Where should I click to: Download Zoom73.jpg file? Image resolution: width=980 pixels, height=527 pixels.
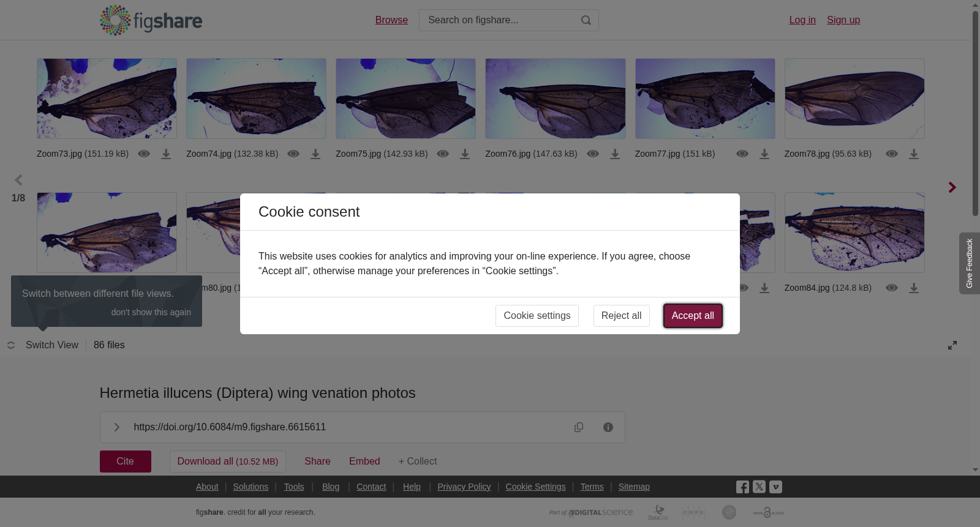click(x=166, y=154)
